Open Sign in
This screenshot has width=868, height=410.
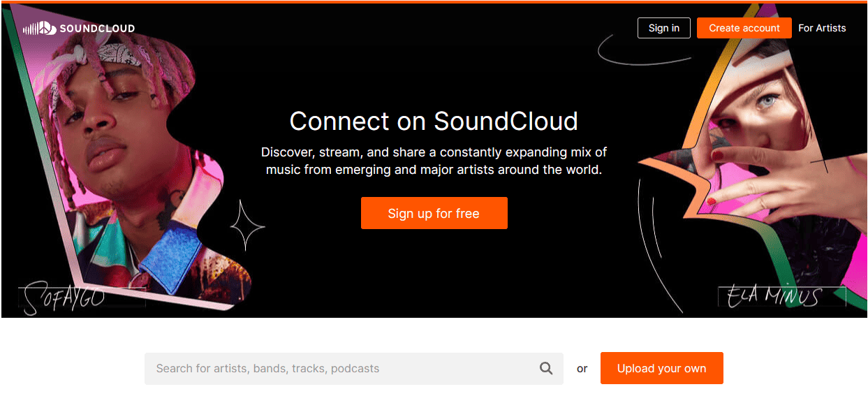(663, 28)
